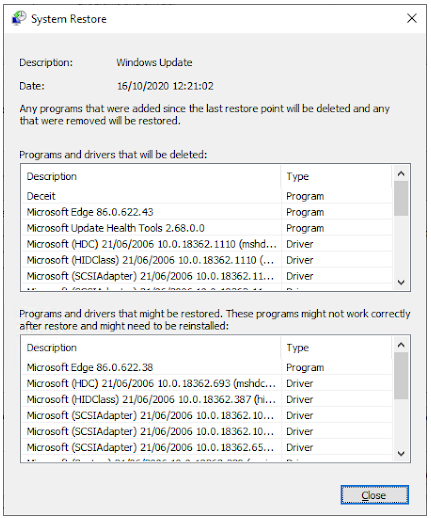Click the System Restore title bar icon
The width and height of the screenshot is (431, 518).
point(19,18)
